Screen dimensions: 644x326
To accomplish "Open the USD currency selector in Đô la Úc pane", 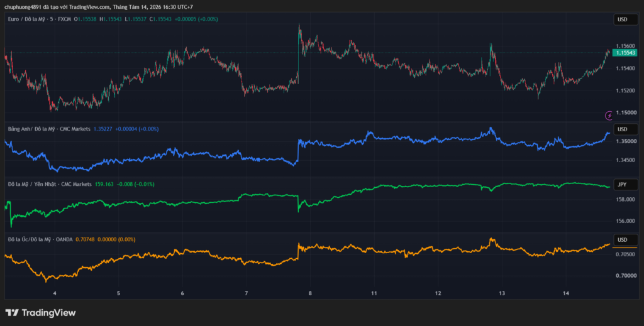I will coord(626,240).
